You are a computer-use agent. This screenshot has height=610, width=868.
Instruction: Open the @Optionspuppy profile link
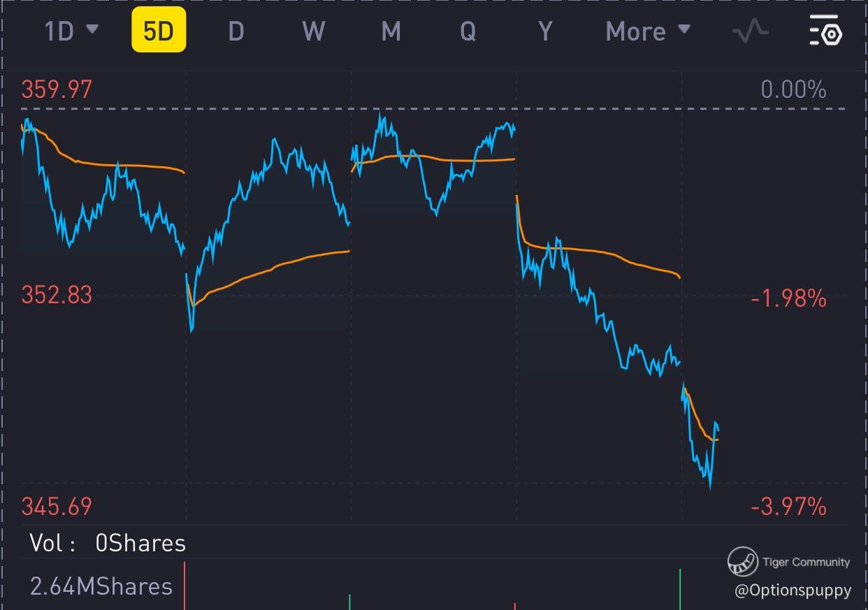click(x=793, y=590)
